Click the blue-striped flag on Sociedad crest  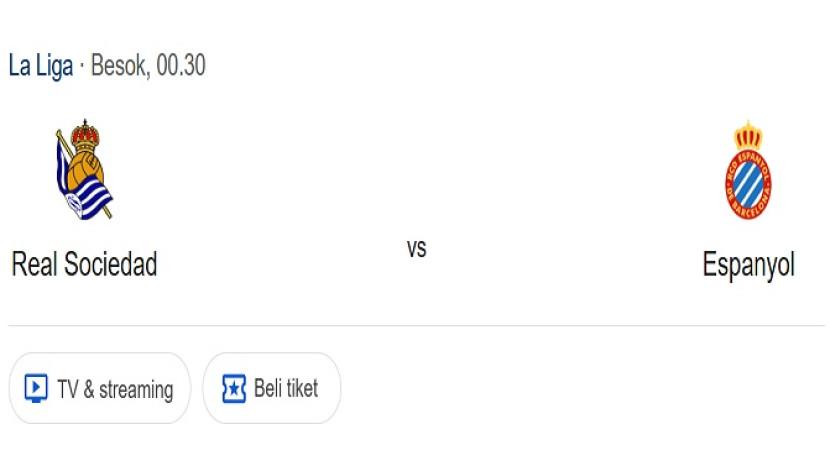coord(70,168)
